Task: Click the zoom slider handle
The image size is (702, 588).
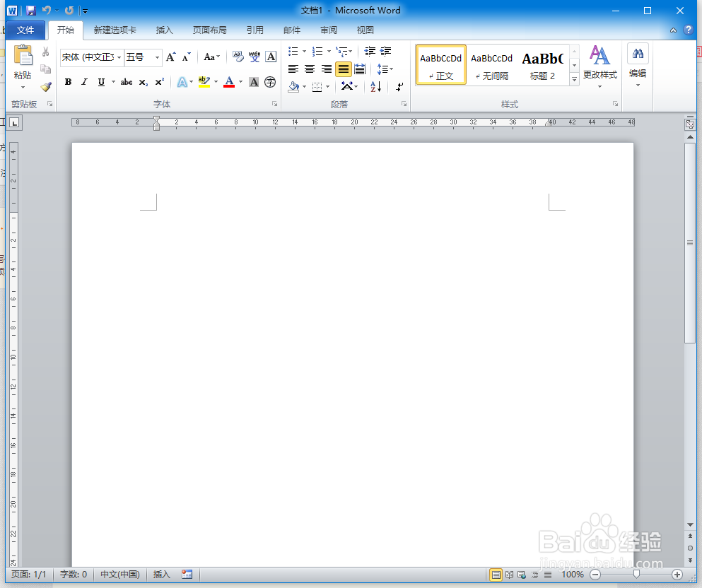Action: [636, 575]
